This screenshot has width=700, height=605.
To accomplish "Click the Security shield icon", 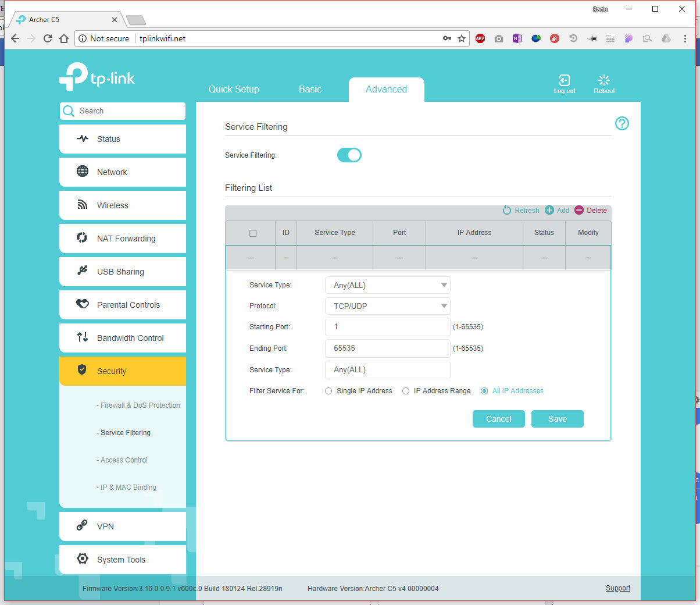I will tap(83, 370).
